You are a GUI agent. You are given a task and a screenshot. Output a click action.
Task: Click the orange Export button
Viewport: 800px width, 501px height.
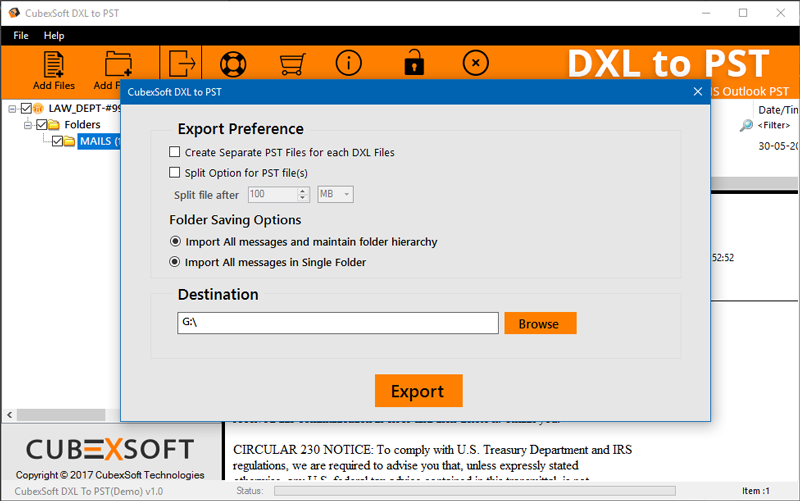(418, 391)
